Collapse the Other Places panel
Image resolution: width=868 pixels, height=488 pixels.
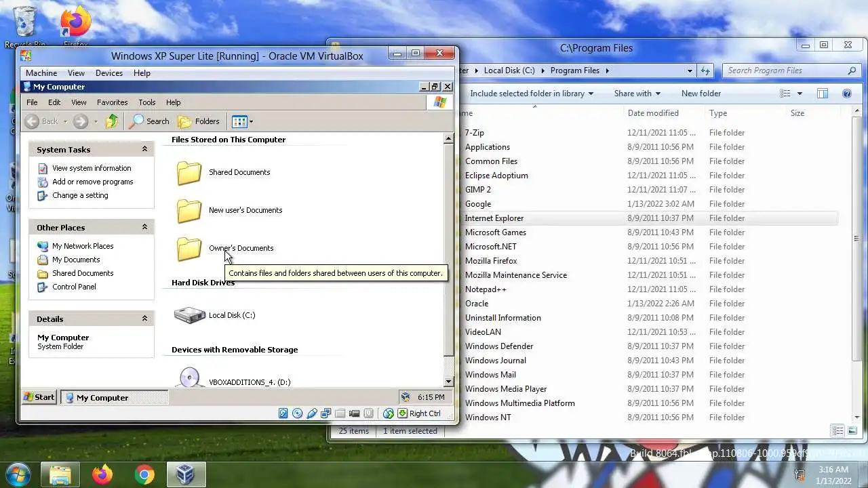click(144, 227)
